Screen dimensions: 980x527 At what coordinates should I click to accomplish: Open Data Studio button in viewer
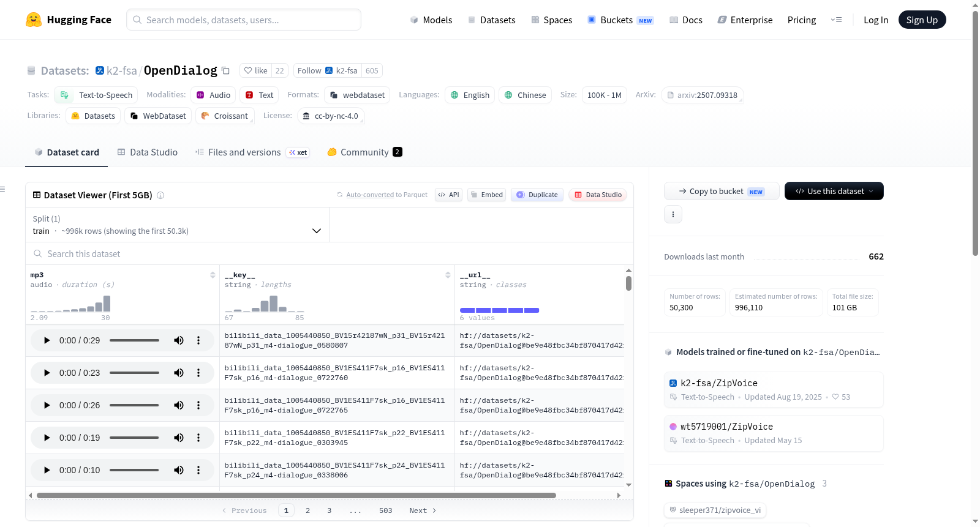pos(598,195)
